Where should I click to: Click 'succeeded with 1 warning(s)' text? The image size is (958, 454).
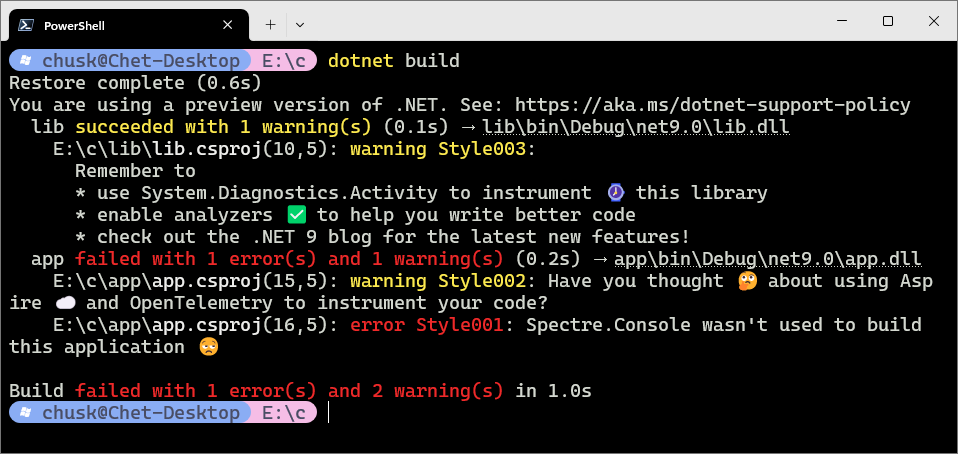click(223, 127)
